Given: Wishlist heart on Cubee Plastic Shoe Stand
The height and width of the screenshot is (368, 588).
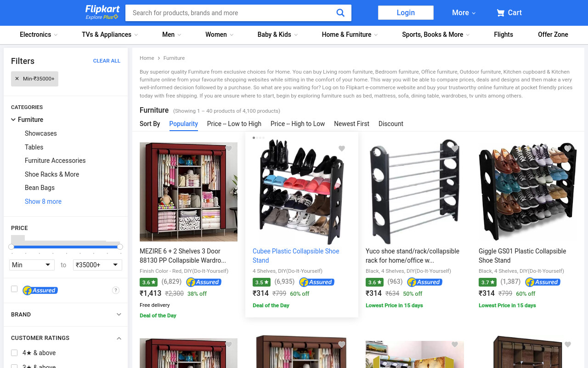Looking at the screenshot, I should pos(342,149).
